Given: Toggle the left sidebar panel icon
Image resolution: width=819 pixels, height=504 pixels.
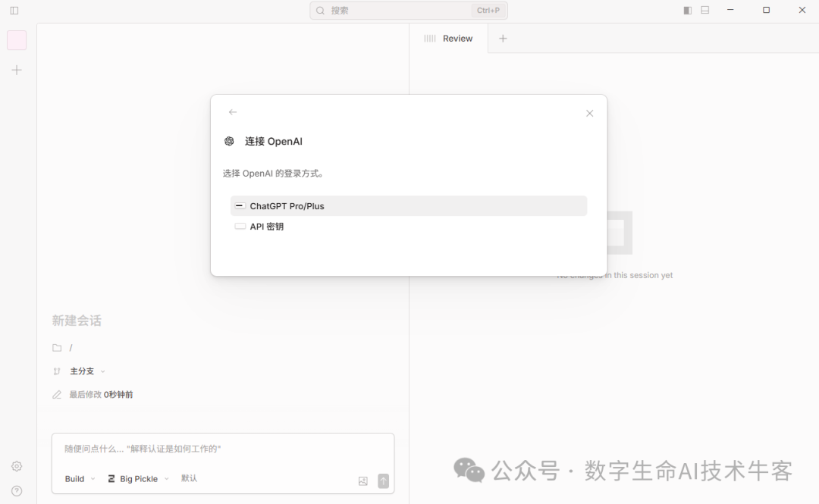Looking at the screenshot, I should coord(14,11).
